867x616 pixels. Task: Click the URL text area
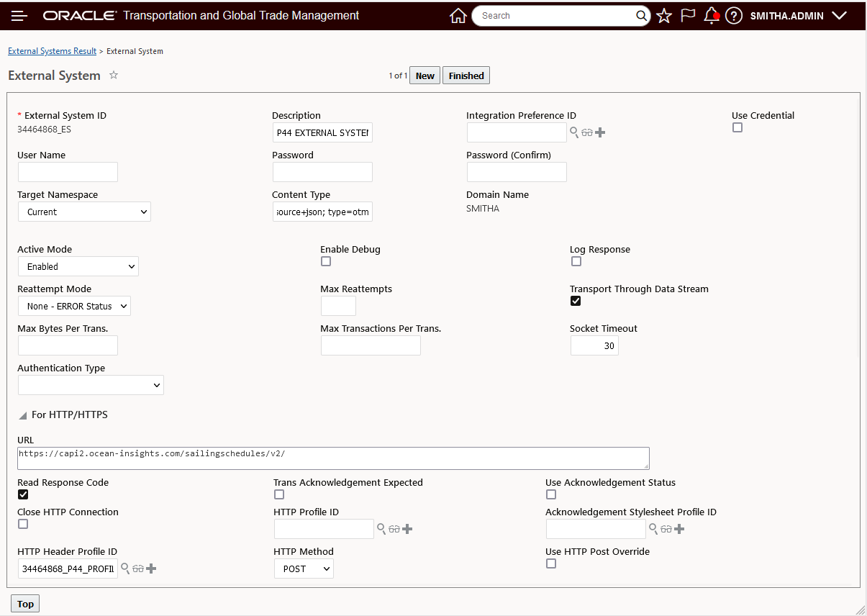(x=333, y=458)
